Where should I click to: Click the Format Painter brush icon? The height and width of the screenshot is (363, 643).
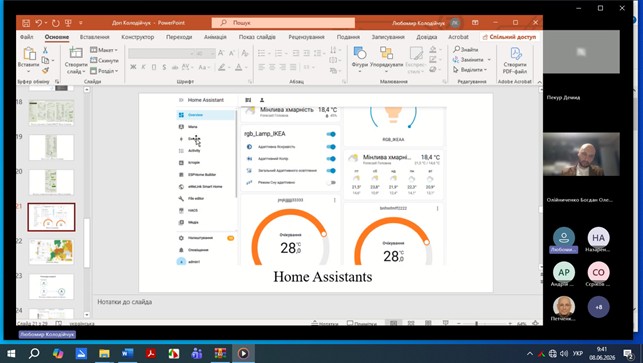[x=45, y=71]
